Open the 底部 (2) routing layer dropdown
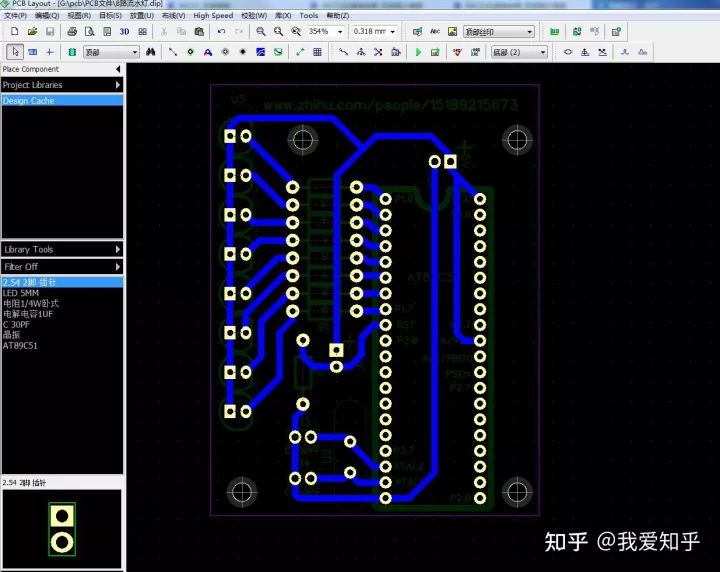Viewport: 720px width, 572px height. tap(543, 52)
